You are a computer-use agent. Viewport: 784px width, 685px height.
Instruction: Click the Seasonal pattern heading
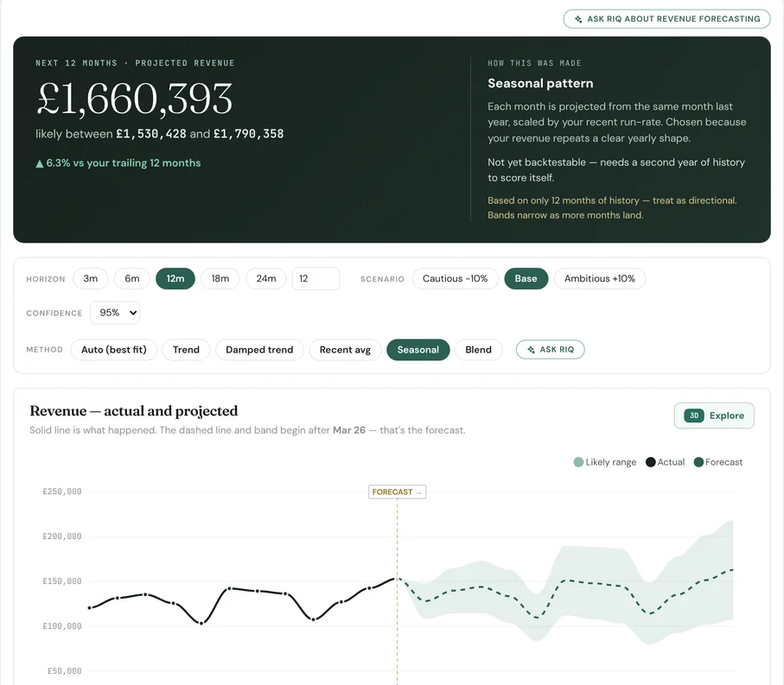540,84
